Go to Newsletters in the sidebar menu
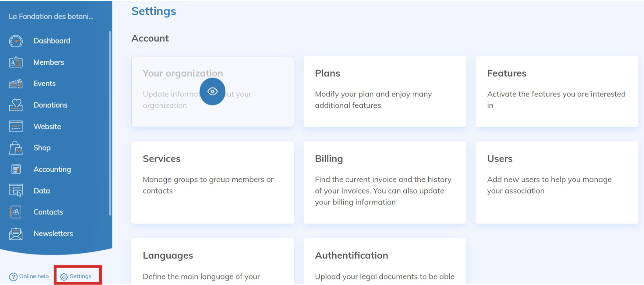The height and width of the screenshot is (285, 644). [x=53, y=234]
